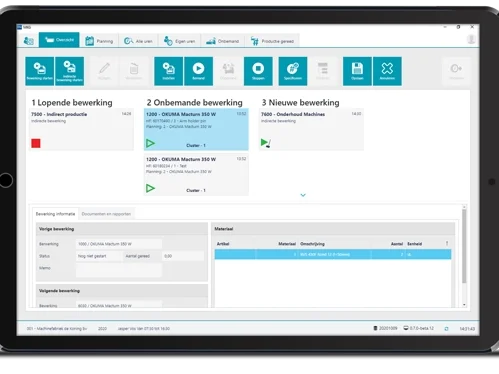499x374 pixels.
Task: Click the Specificeren toolbar button
Action: pos(293,71)
